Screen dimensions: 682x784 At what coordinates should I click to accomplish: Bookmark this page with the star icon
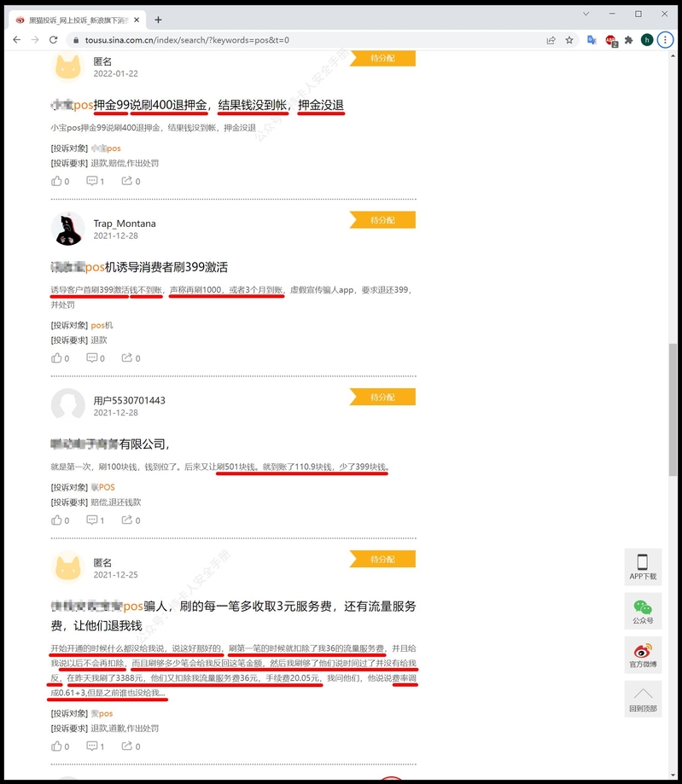click(569, 40)
